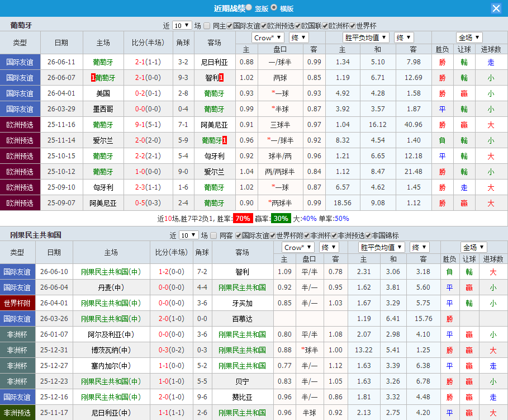The height and width of the screenshot is (420, 508).
Task: Open score 1-2(0-0) of 26-06-10 match
Action: click(172, 272)
